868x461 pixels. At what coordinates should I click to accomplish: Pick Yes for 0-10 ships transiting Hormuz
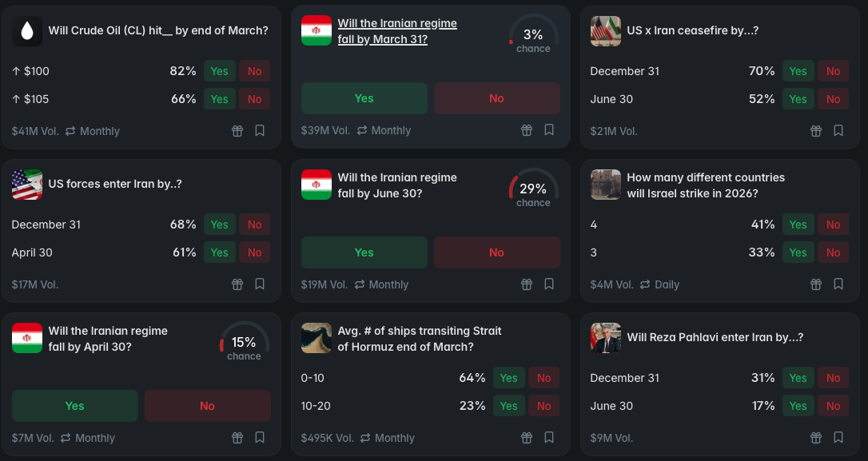(508, 378)
